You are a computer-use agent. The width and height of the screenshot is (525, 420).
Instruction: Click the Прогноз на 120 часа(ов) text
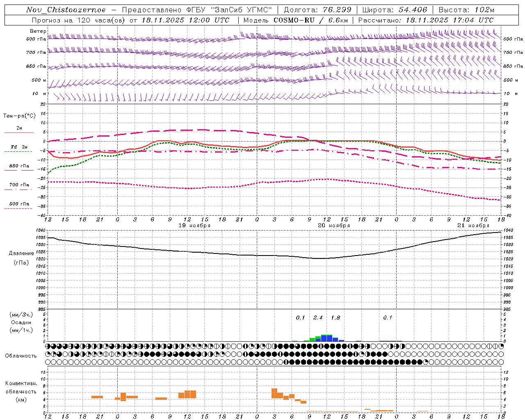click(x=79, y=20)
